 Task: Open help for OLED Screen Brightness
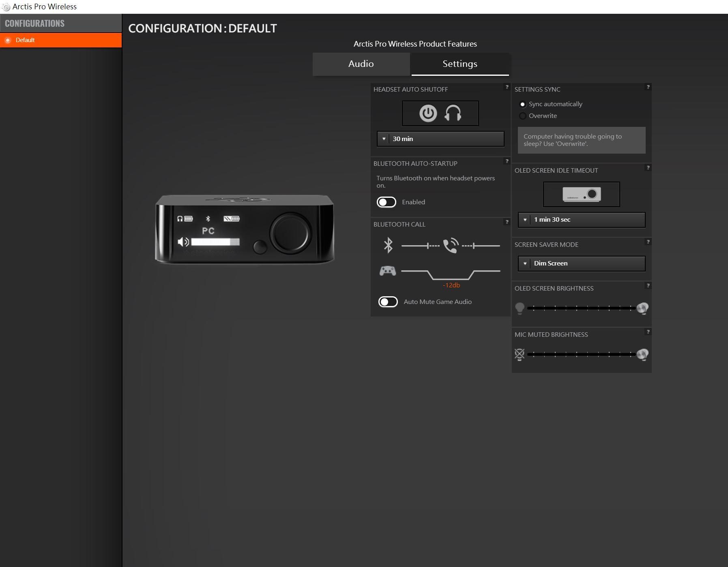pos(648,285)
